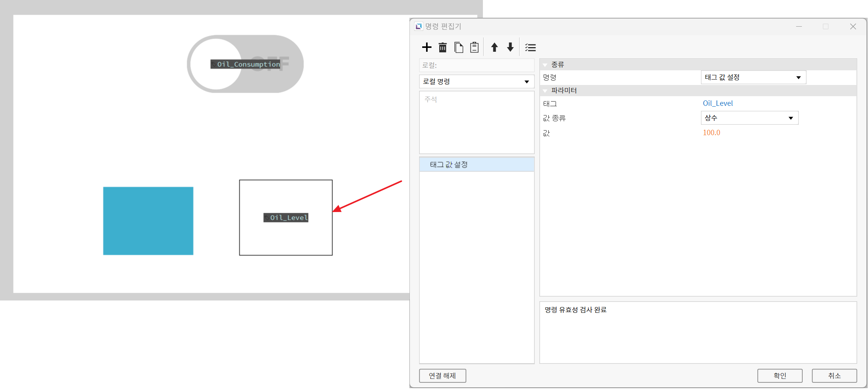Click the checklist validation icon in the toolbar

[530, 48]
